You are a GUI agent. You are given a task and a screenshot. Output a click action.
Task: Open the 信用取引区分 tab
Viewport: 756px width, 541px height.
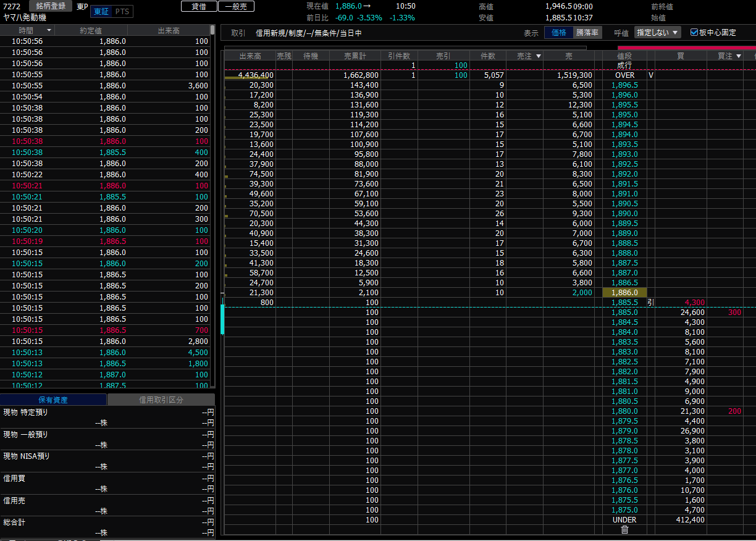click(x=161, y=400)
